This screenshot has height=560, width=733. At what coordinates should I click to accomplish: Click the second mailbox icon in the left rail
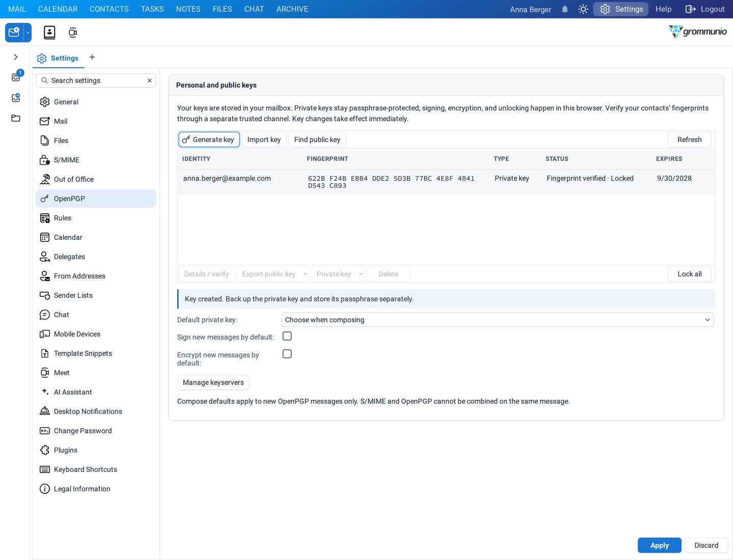(x=16, y=98)
